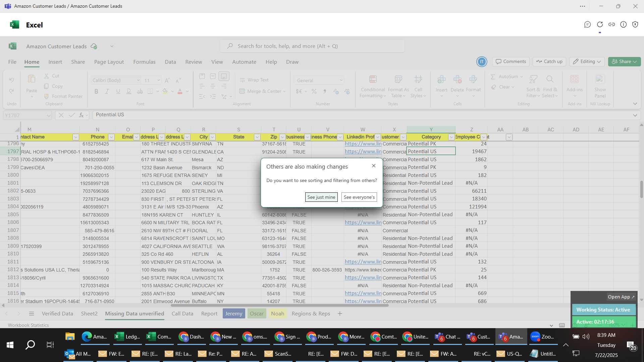This screenshot has height=362, width=644.
Task: Open the tab info icon
Action: coord(624,24)
